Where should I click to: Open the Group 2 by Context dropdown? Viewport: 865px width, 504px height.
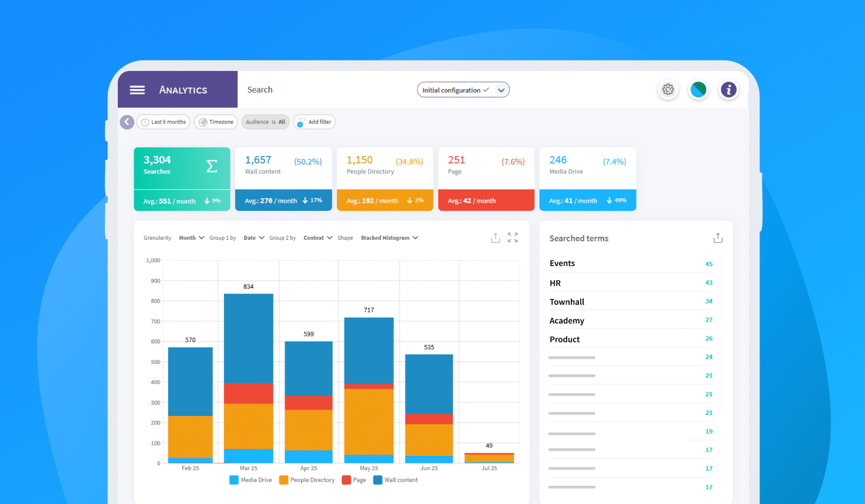tap(318, 238)
